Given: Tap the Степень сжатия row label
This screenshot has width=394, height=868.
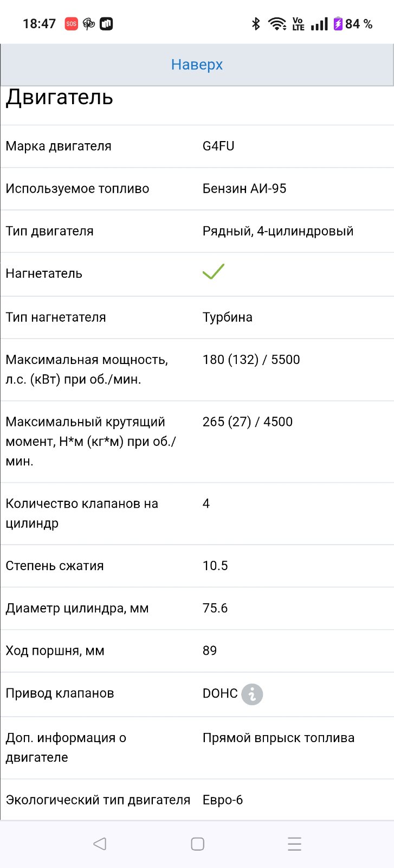Looking at the screenshot, I should click(x=55, y=566).
